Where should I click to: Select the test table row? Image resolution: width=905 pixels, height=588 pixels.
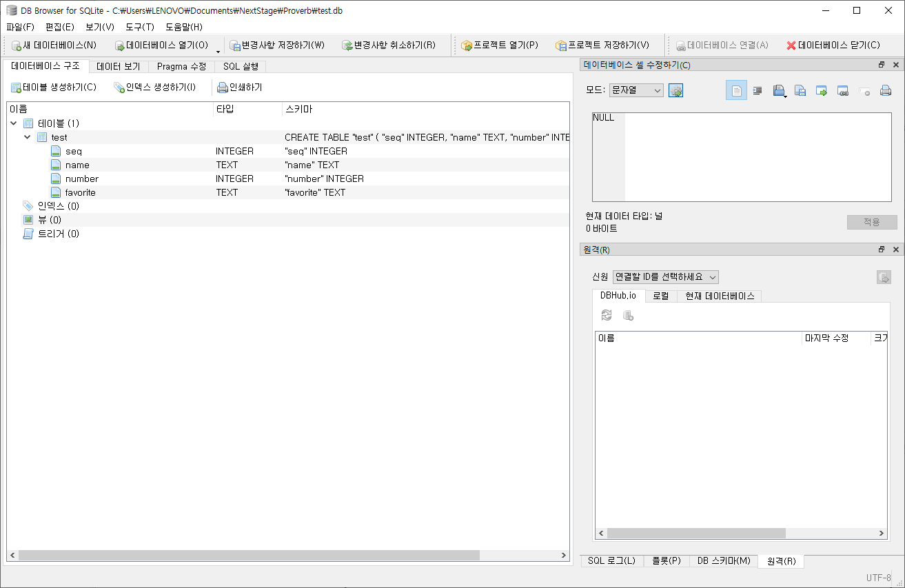pos(288,137)
